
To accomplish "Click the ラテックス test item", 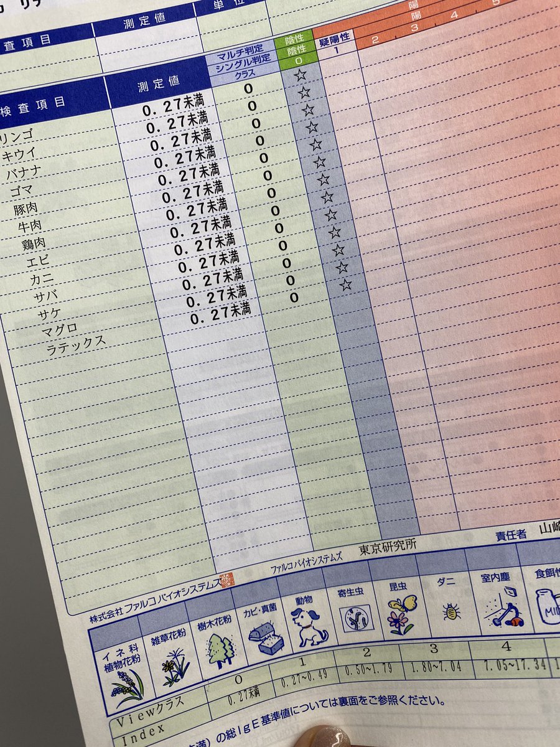I will (x=76, y=344).
